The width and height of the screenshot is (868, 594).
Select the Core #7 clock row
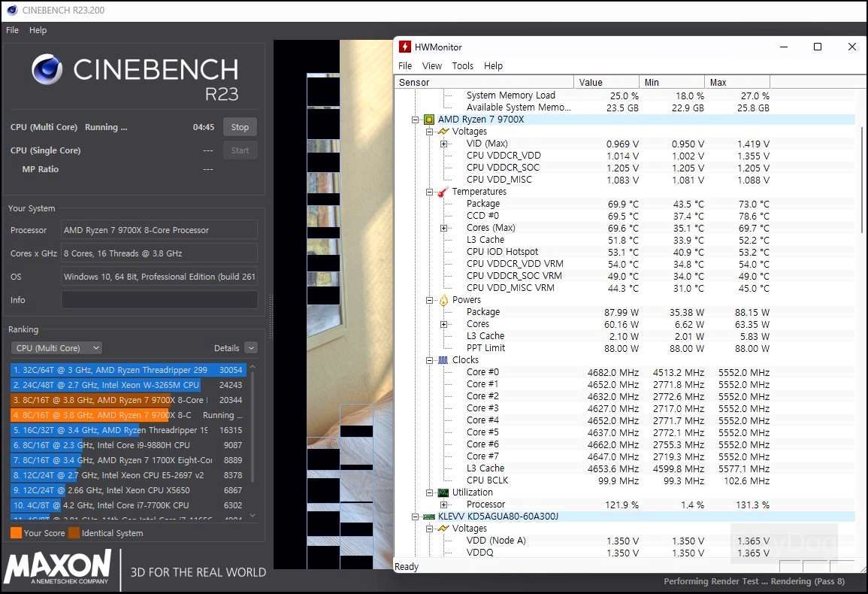point(625,456)
